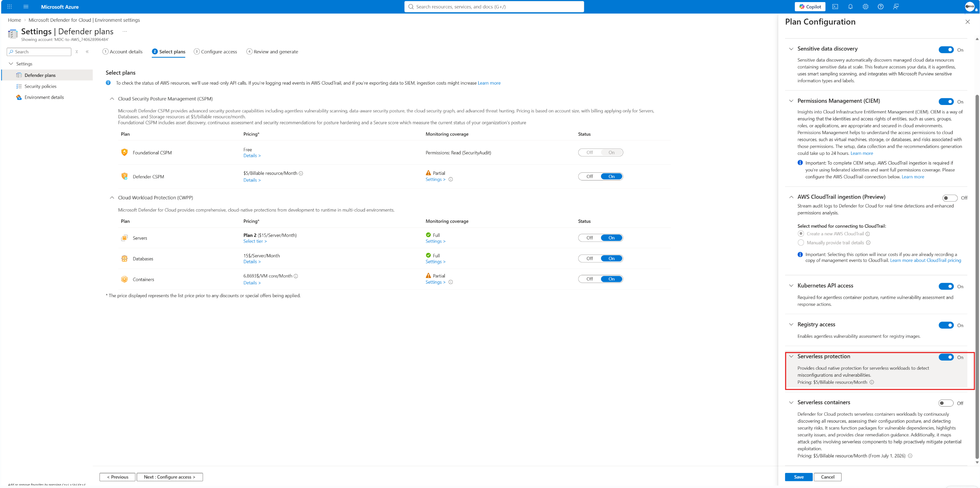Click the more options ellipsis beside Defender plans title
980x488 pixels.
124,32
